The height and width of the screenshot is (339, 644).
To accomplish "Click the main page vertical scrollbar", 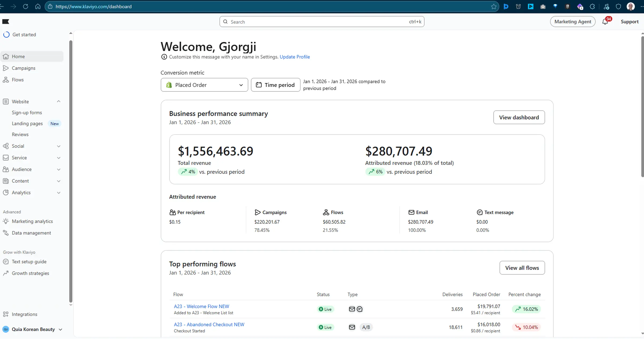I will coord(642,106).
